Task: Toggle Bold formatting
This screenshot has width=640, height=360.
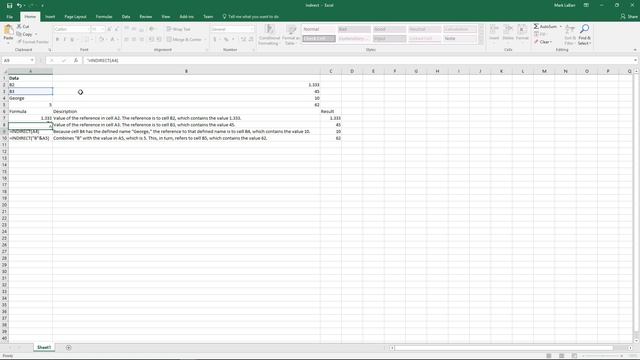Action: pos(57,40)
